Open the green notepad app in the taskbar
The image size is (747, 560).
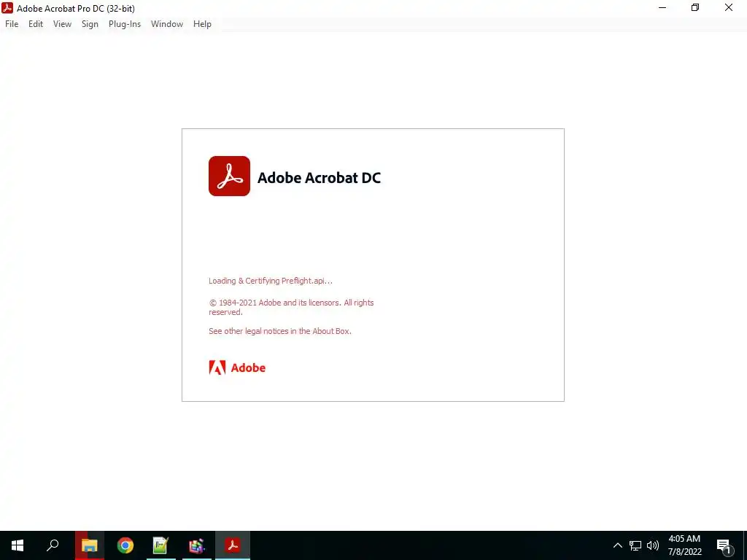[161, 545]
